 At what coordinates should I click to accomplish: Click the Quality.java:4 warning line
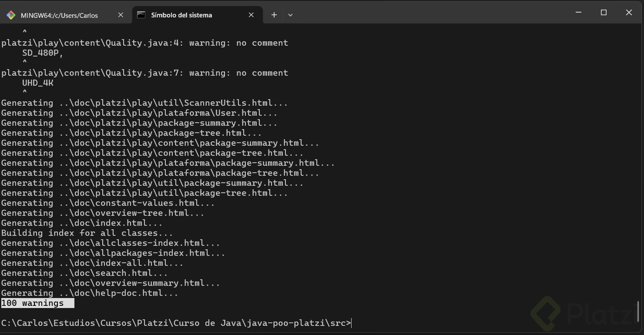144,43
